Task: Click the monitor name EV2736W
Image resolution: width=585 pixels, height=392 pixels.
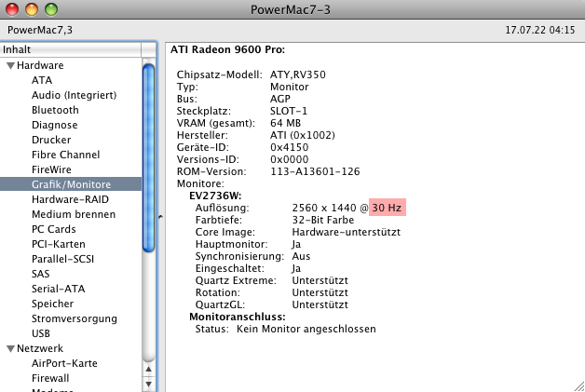Action: click(x=215, y=196)
